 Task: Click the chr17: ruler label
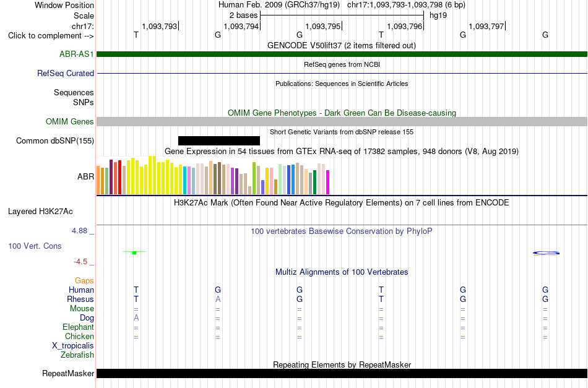pyautogui.click(x=83, y=26)
